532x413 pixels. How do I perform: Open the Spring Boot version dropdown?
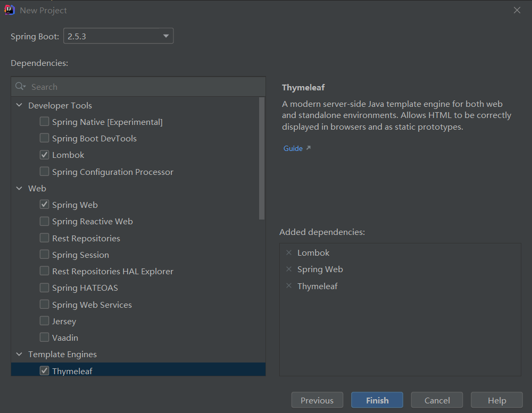click(119, 36)
